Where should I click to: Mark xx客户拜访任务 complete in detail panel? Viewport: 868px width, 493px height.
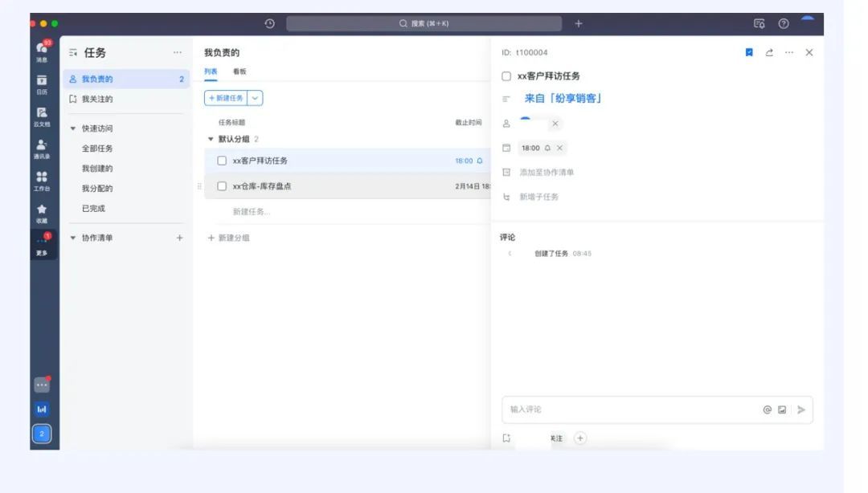(x=506, y=76)
